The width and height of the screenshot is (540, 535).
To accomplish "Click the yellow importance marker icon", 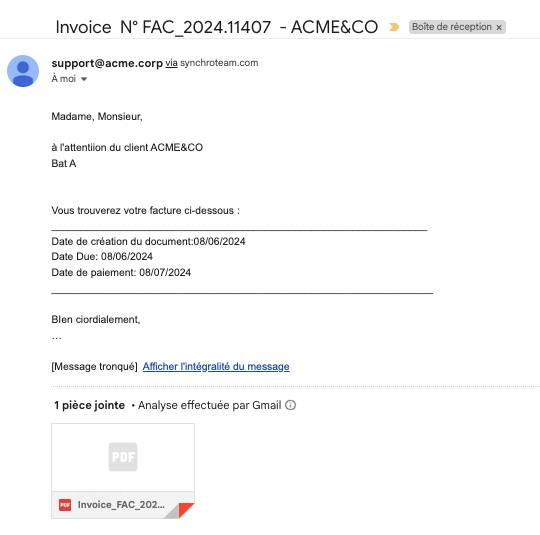I will 394,27.
